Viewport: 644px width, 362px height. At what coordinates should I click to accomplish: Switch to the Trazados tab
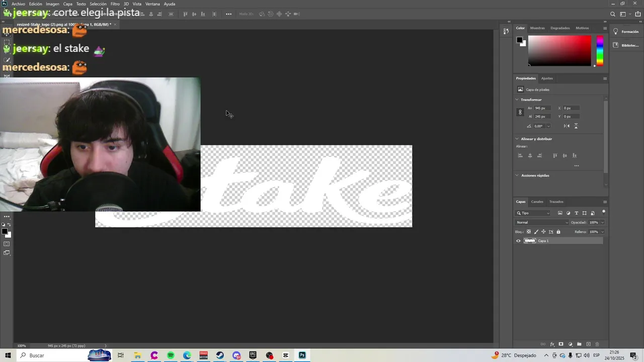(556, 202)
